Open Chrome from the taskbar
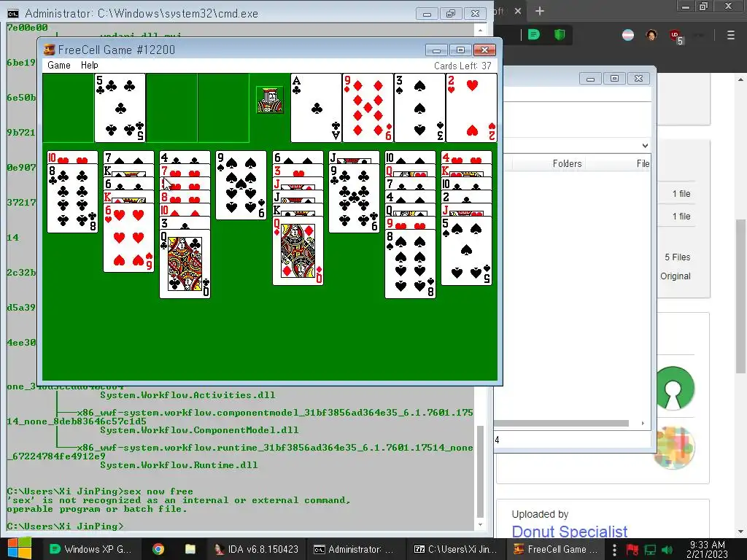Viewport: 747px width, 560px height. 158,549
